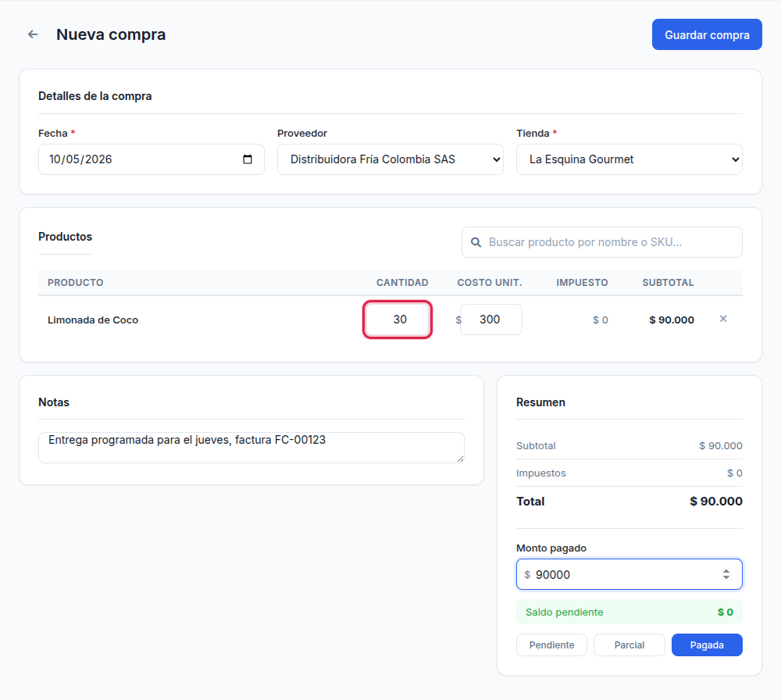The image size is (781, 700).
Task: Focus the product search field
Action: pos(601,242)
